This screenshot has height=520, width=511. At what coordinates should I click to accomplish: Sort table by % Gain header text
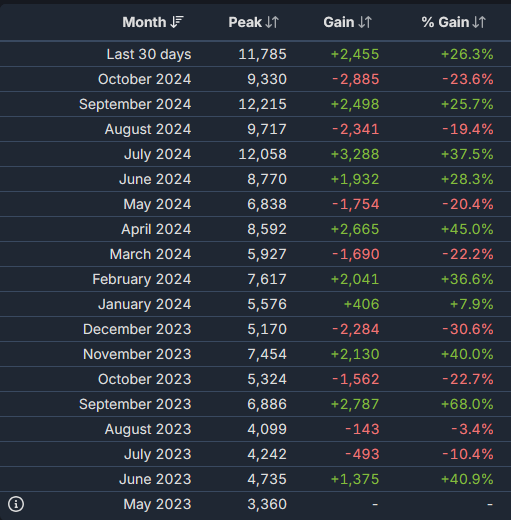[x=445, y=22]
